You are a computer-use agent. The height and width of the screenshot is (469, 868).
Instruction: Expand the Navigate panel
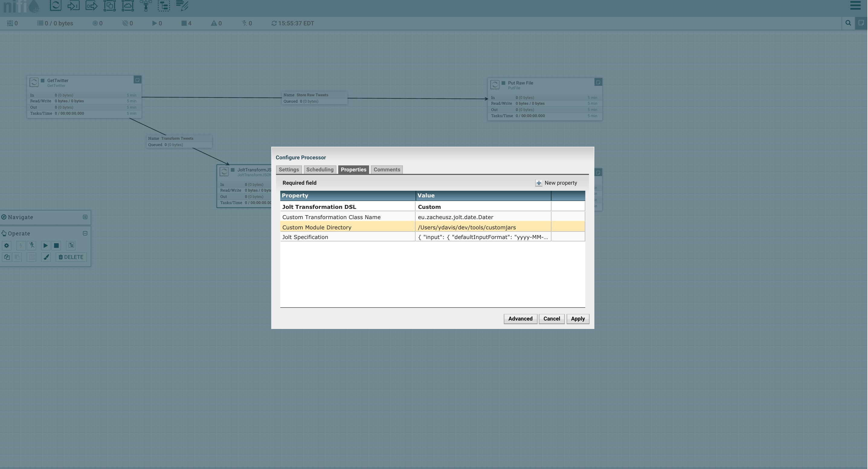pos(85,217)
